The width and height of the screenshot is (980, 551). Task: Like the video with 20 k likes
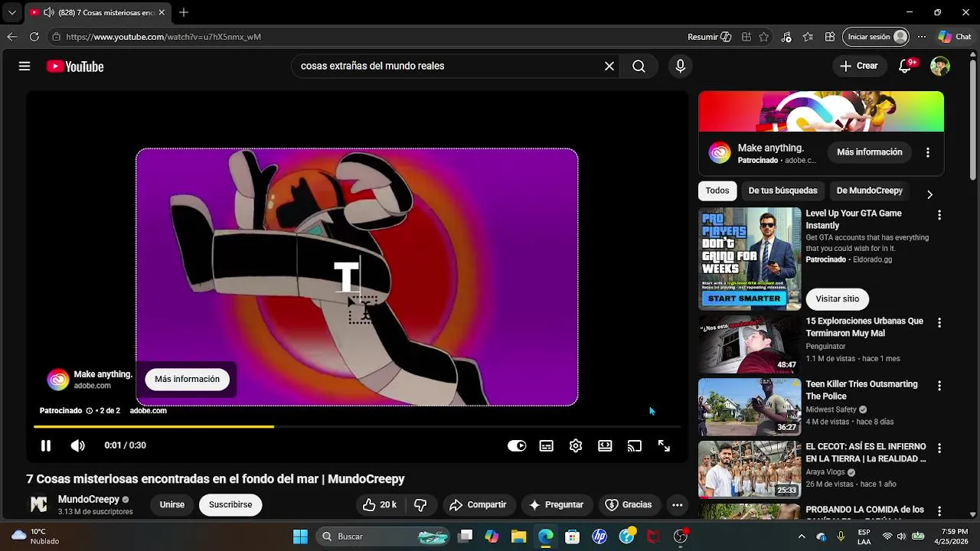click(380, 505)
